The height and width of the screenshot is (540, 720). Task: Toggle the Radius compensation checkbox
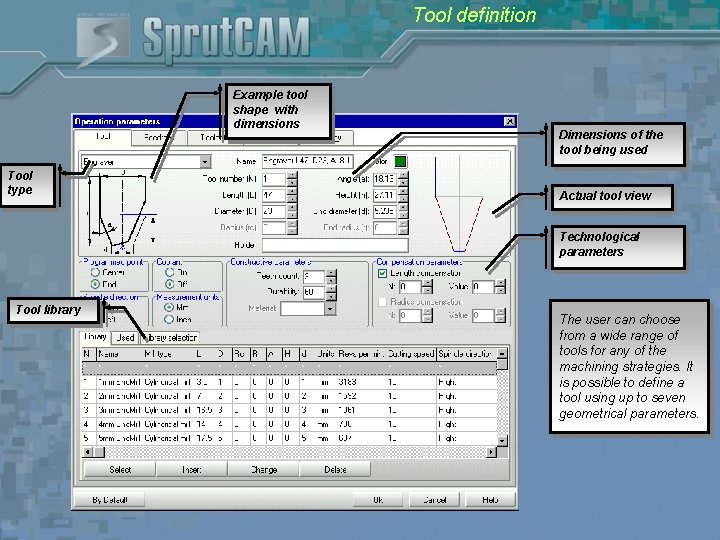tap(382, 302)
